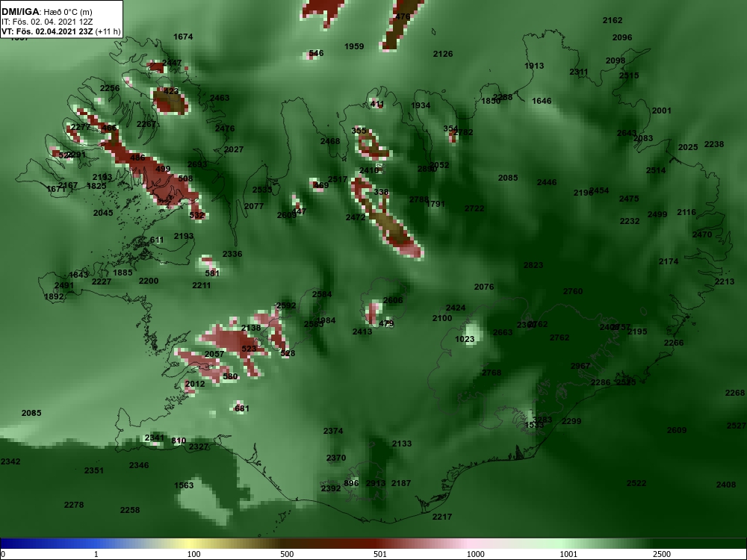747x560 pixels.
Task: Click the map value 2211
Action: coord(202,286)
